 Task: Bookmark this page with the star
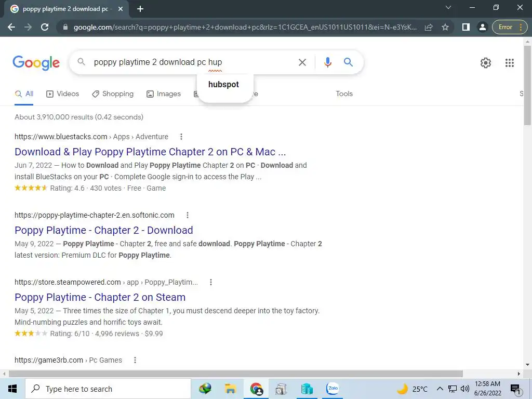[x=445, y=27]
